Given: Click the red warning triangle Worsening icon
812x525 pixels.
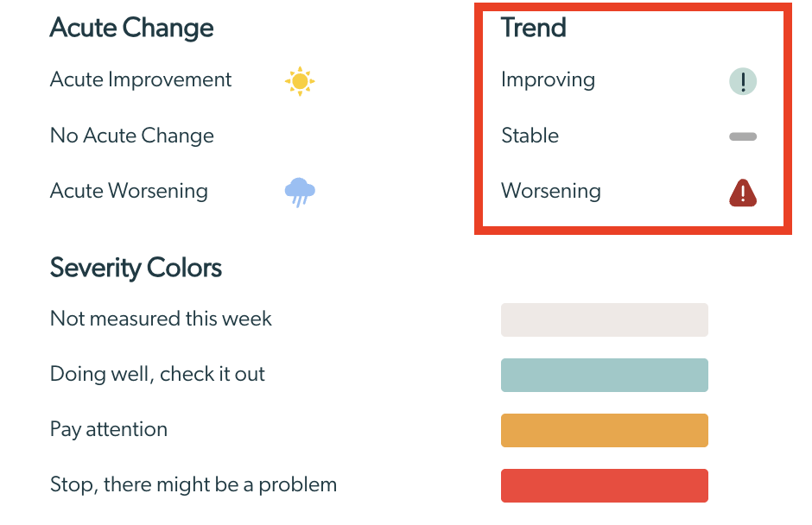Looking at the screenshot, I should tap(743, 193).
